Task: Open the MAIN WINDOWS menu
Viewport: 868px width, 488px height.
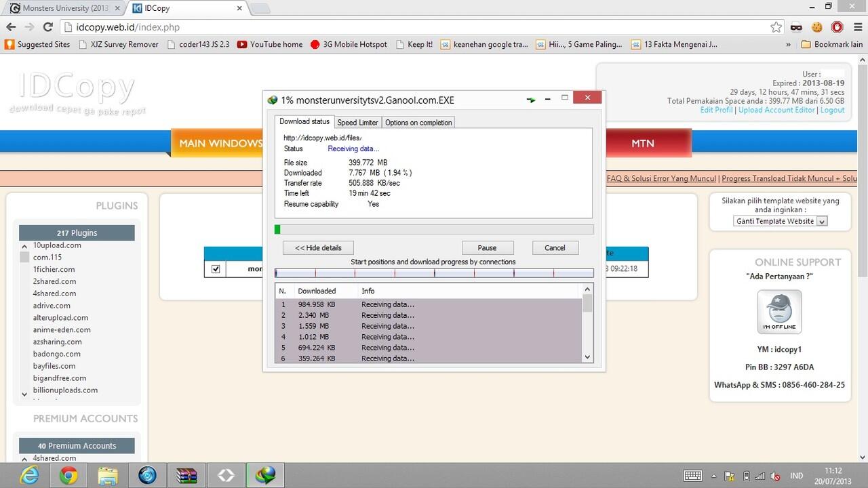Action: 220,143
